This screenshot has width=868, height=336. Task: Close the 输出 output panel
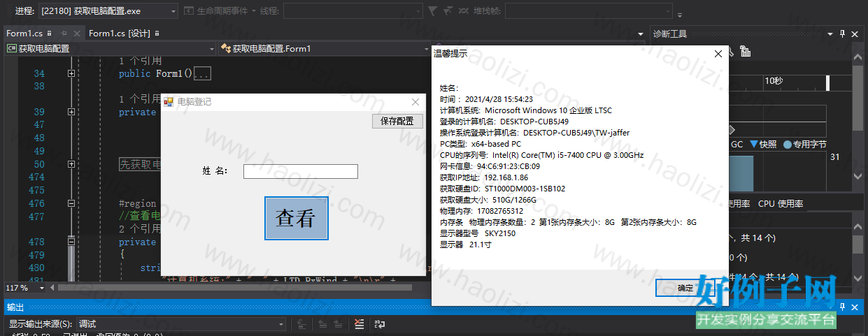point(855,307)
